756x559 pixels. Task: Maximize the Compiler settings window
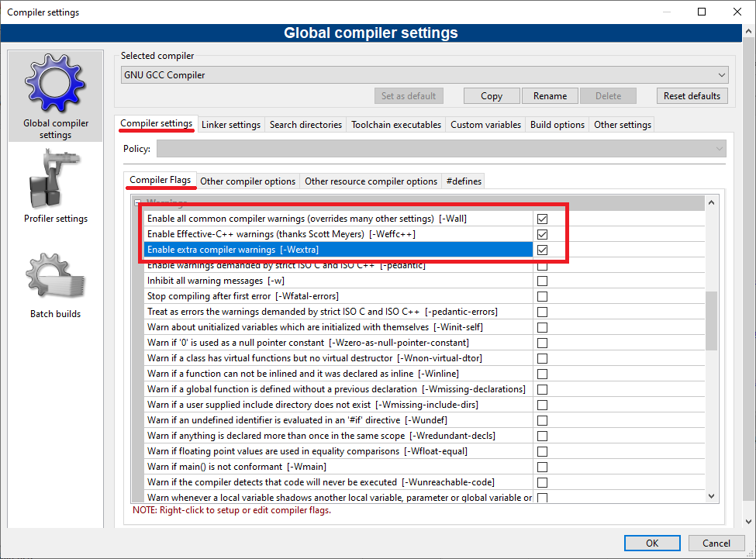tap(702, 12)
